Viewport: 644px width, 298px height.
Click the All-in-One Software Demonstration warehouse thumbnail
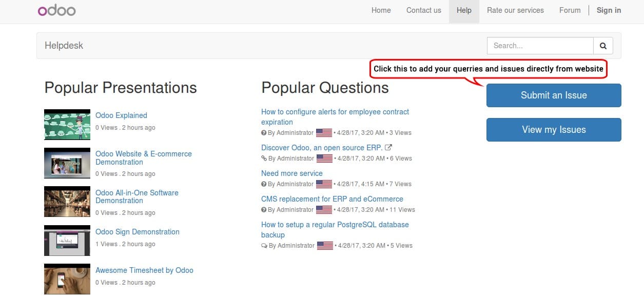tap(67, 202)
